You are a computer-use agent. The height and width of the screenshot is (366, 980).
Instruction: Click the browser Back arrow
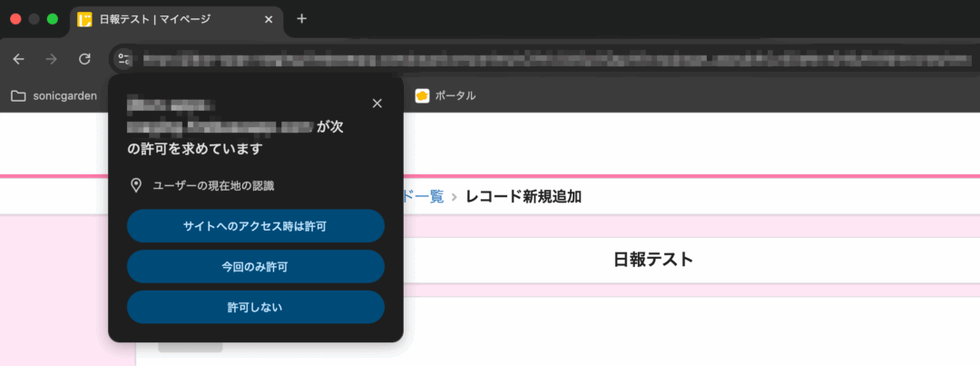(x=19, y=59)
